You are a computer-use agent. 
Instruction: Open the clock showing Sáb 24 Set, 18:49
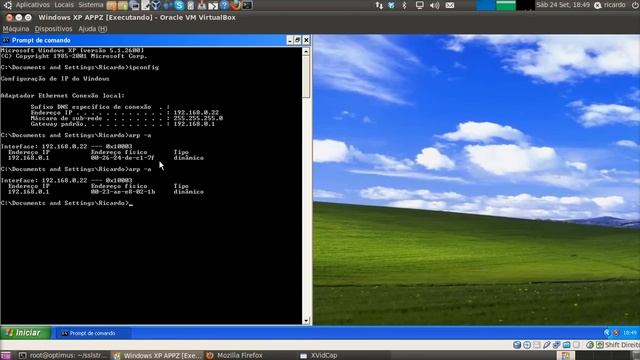pos(563,5)
